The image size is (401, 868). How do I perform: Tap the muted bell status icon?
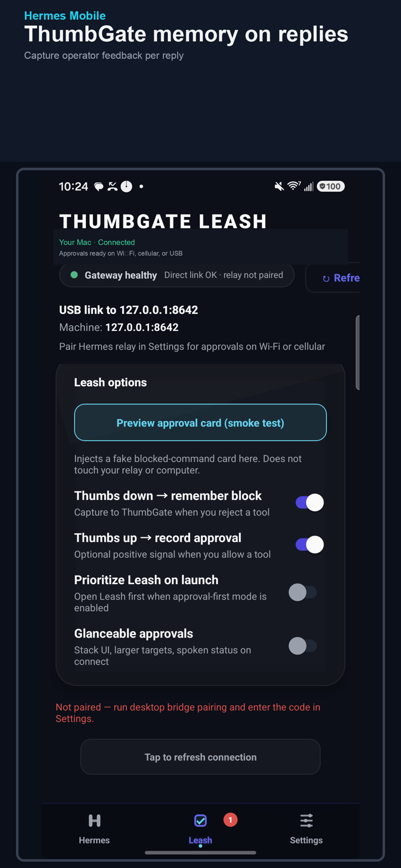click(279, 186)
